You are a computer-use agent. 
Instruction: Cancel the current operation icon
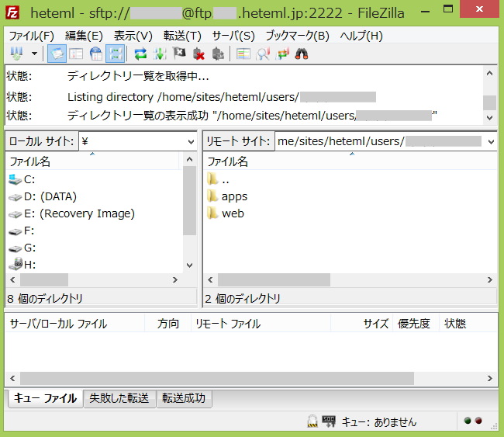179,54
